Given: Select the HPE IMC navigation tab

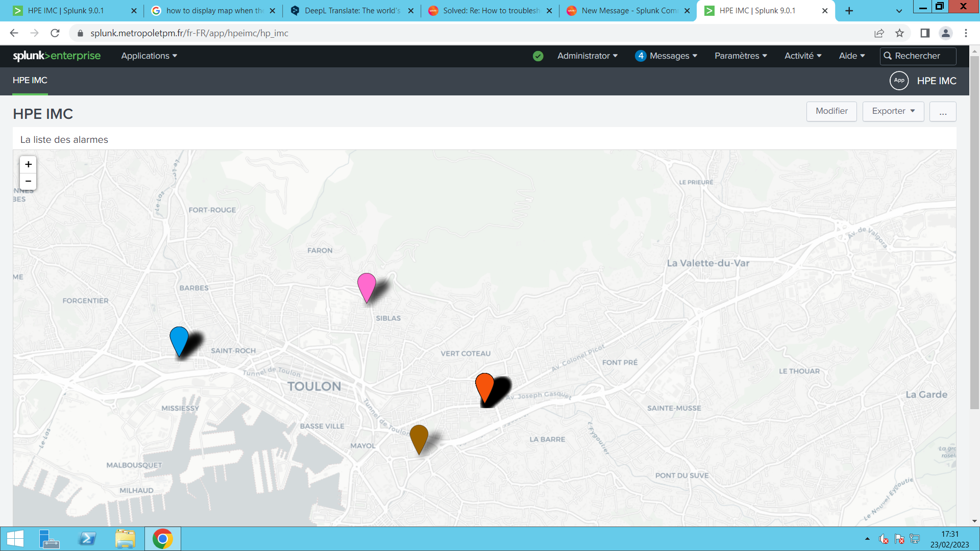Looking at the screenshot, I should click(30, 81).
